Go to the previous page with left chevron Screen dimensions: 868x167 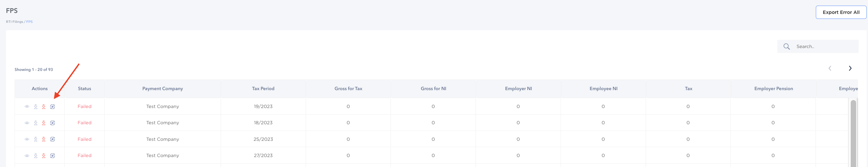(830, 68)
